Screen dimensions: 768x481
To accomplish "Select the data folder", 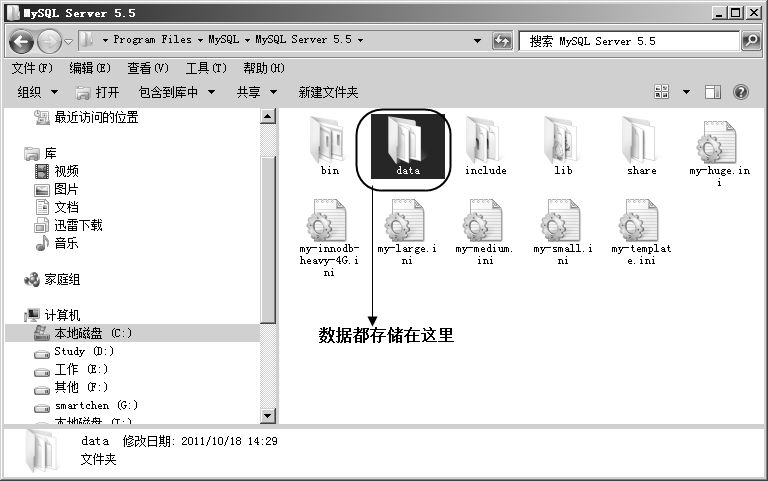I will (x=408, y=145).
